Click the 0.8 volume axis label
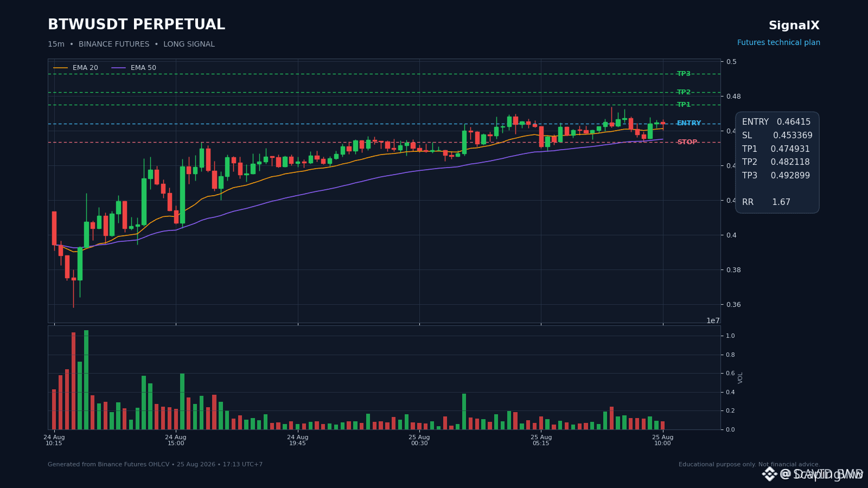This screenshot has width=868, height=488. (730, 355)
